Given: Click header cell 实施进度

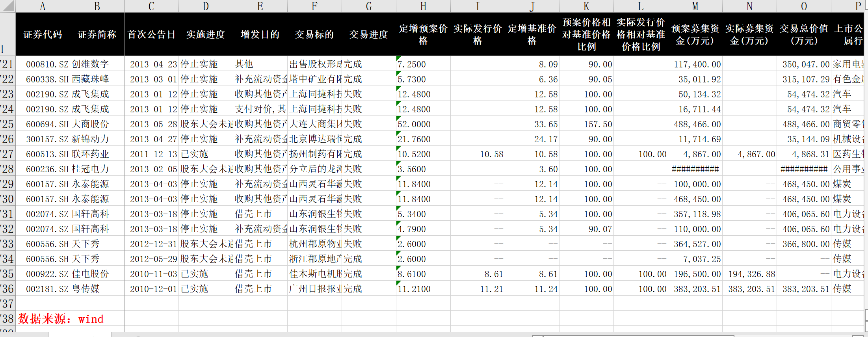Looking at the screenshot, I should click(206, 34).
